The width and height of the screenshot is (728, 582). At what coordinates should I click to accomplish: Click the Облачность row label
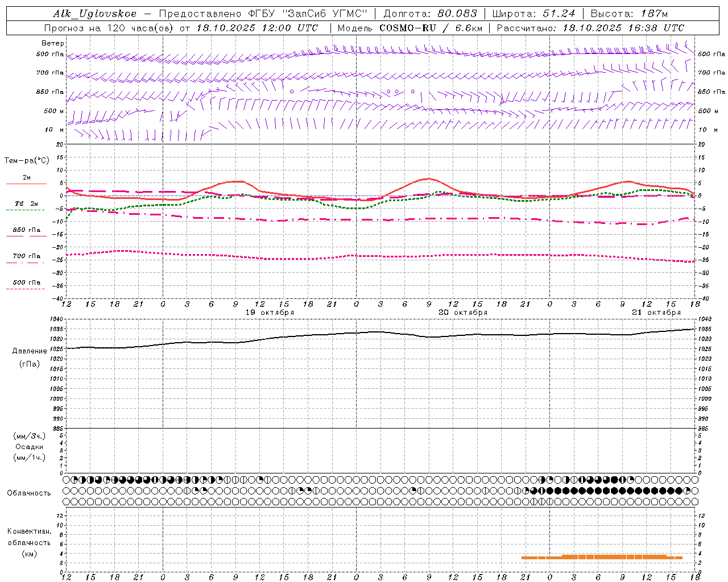[x=29, y=493]
